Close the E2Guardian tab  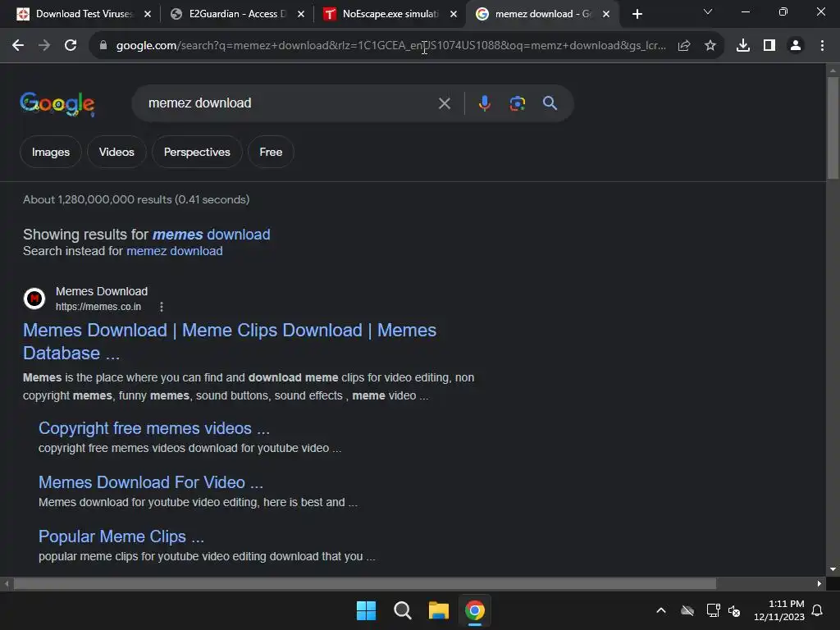pyautogui.click(x=300, y=14)
